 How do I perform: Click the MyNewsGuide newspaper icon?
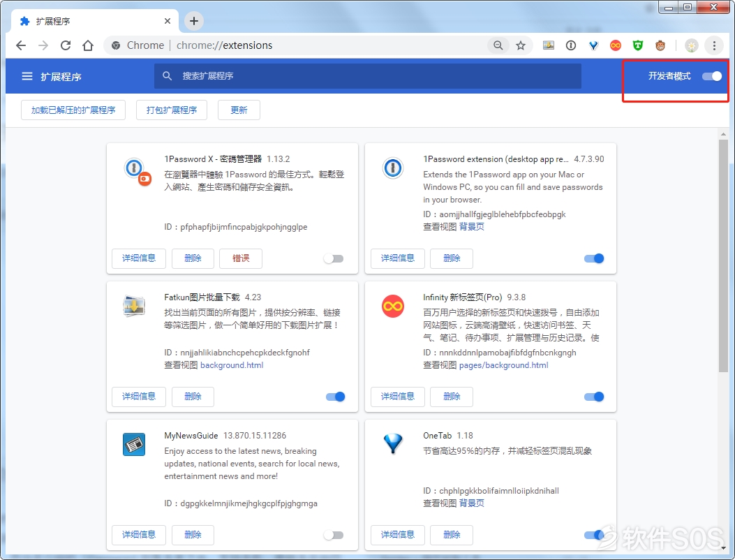(x=134, y=445)
